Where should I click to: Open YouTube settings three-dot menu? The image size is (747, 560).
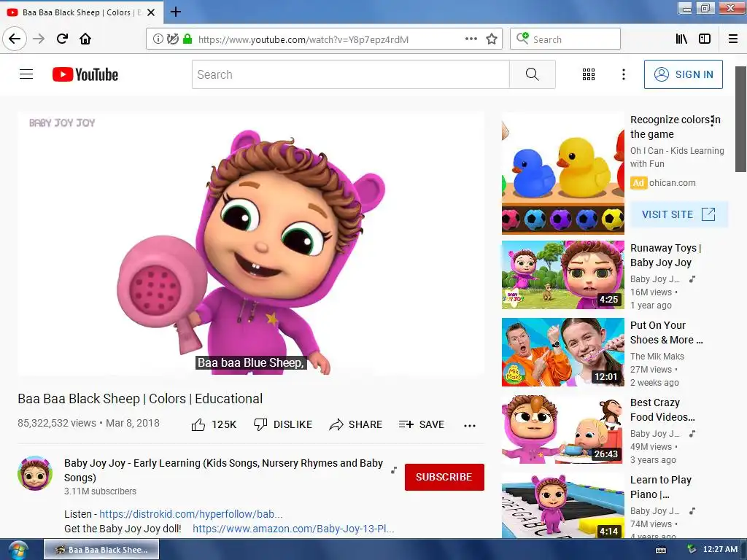click(623, 74)
